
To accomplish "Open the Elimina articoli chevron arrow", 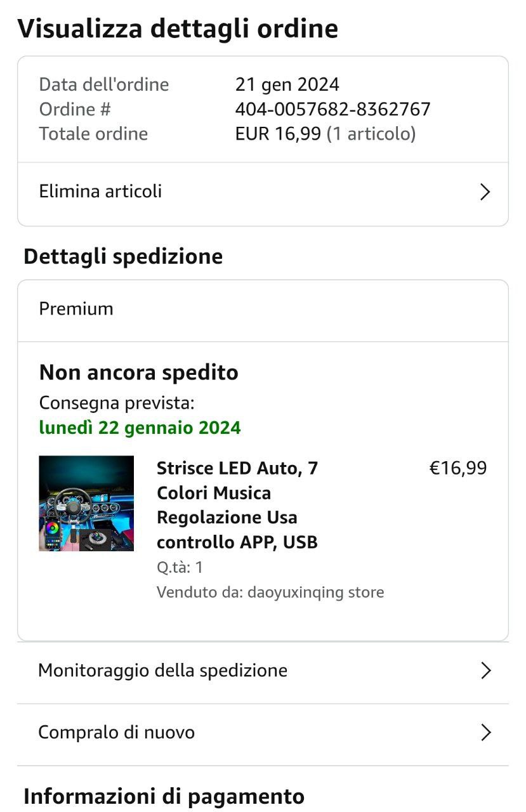I will (485, 192).
